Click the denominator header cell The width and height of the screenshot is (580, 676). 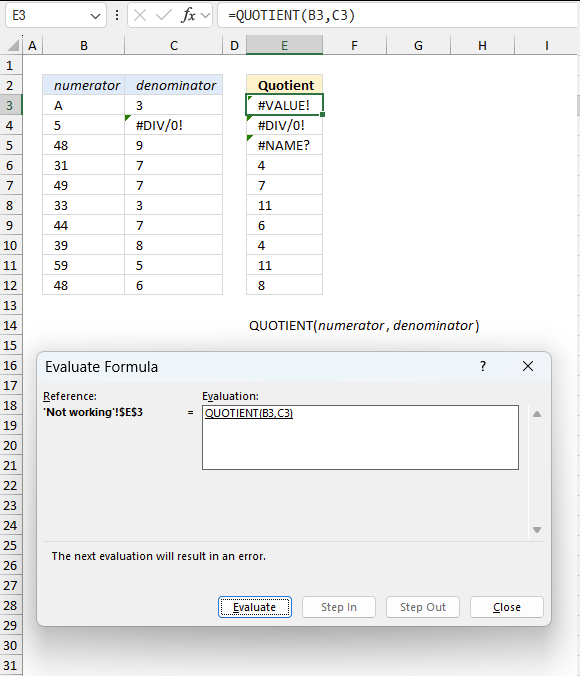(x=174, y=85)
